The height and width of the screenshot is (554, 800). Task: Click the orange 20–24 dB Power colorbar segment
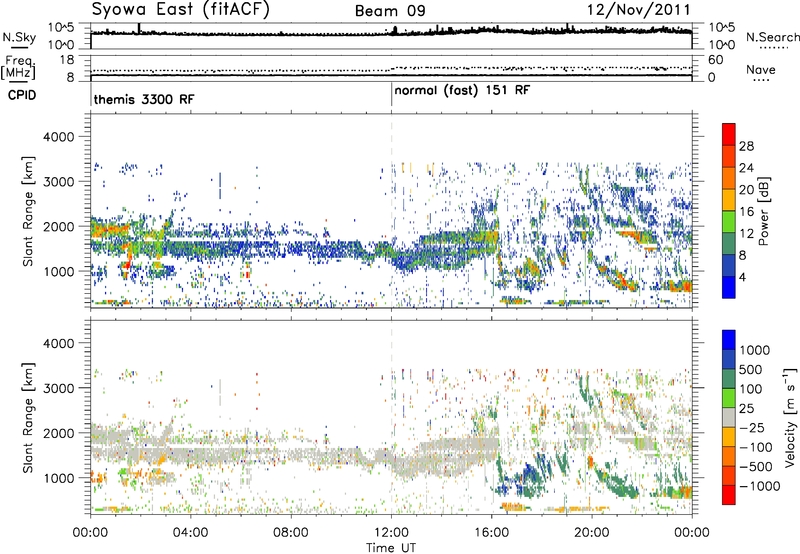(x=729, y=178)
